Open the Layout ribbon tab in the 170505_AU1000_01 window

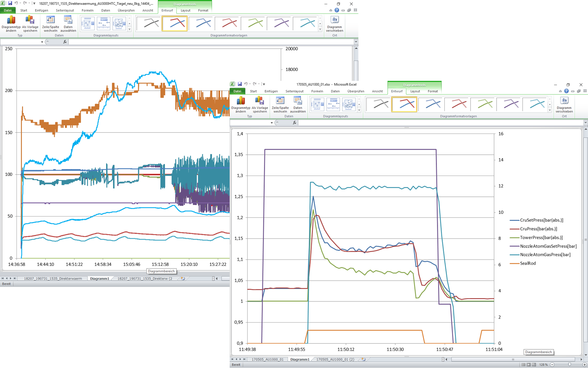coord(415,91)
